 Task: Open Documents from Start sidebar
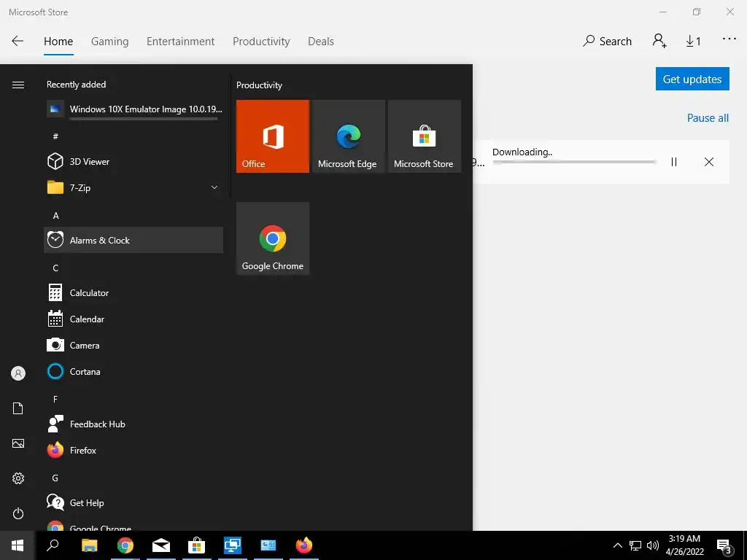click(18, 408)
